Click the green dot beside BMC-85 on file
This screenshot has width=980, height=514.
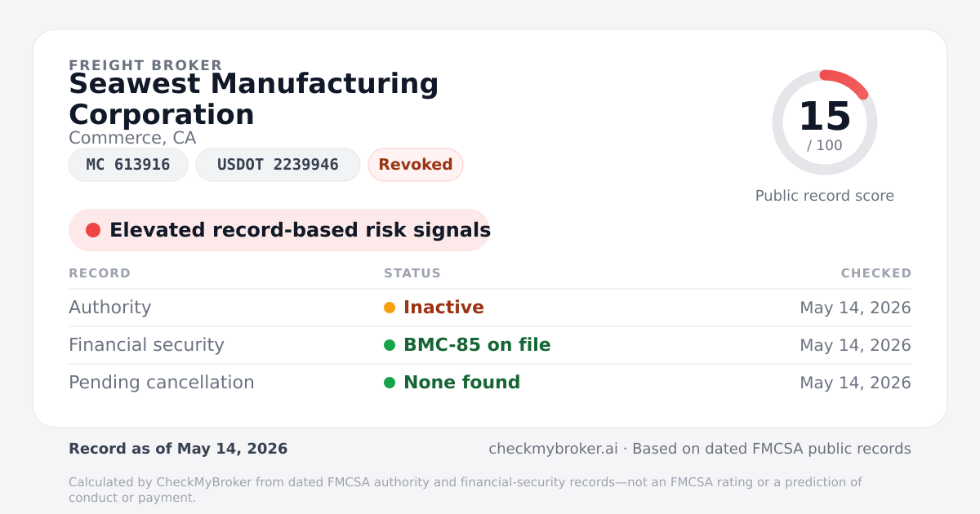(390, 345)
